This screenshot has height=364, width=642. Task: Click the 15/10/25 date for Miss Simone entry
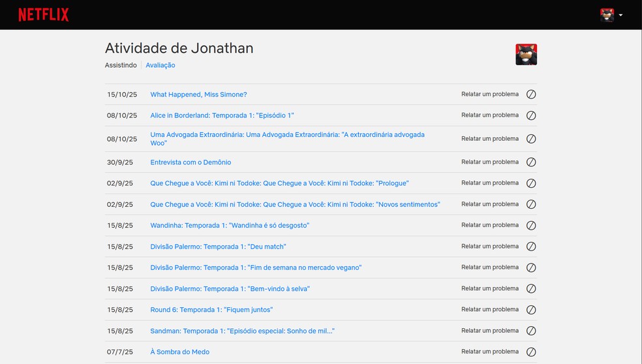pos(122,95)
